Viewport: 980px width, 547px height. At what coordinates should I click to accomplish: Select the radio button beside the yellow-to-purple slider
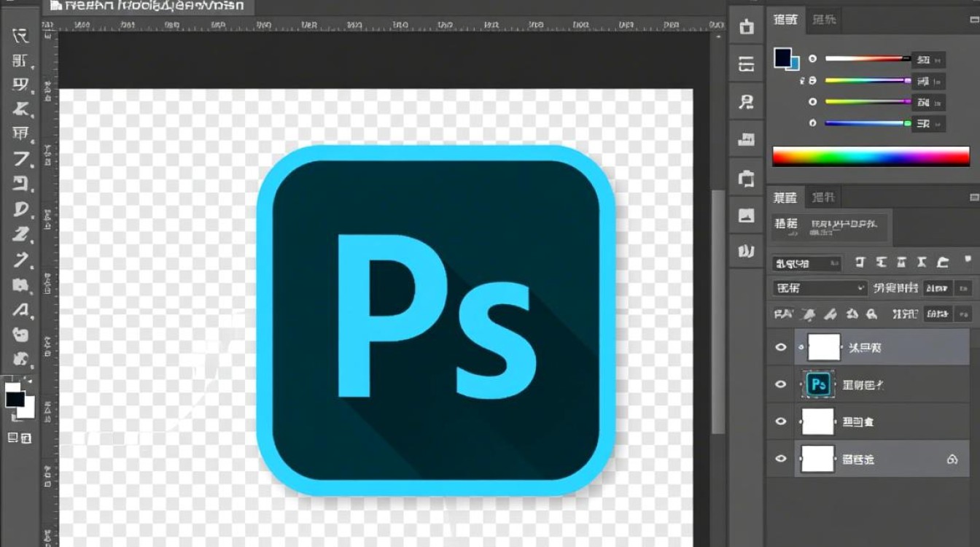(813, 101)
